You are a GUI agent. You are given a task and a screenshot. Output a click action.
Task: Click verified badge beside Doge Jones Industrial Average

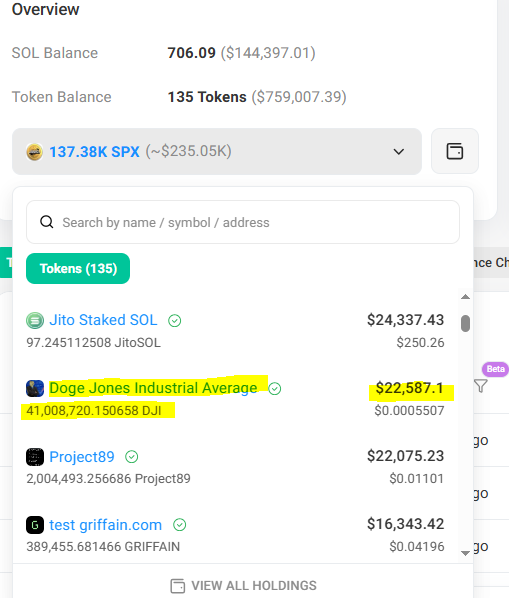point(275,389)
